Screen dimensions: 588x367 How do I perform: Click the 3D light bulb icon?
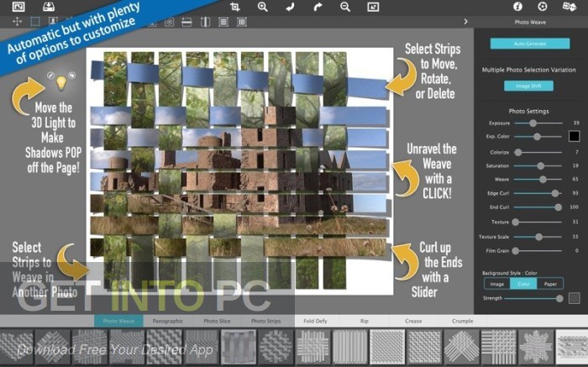pos(61,83)
